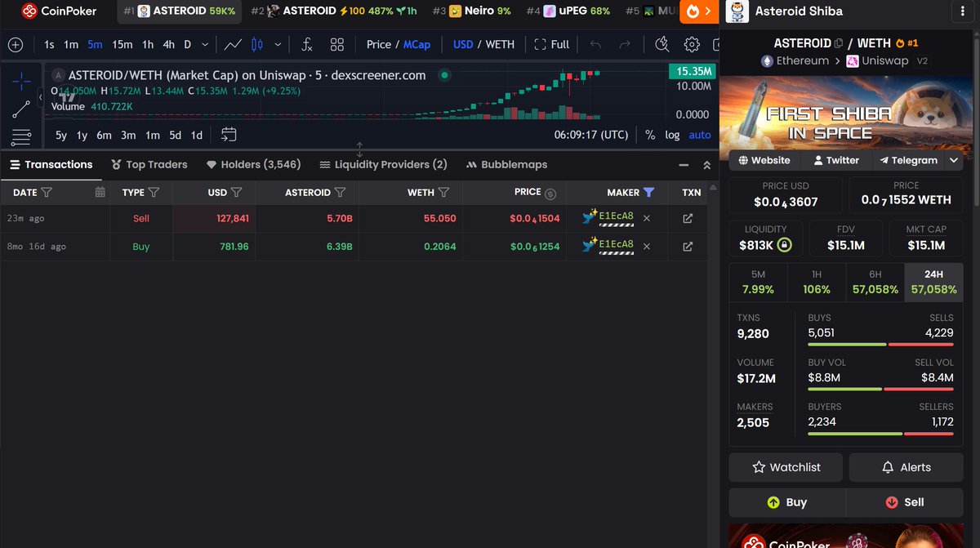Image resolution: width=980 pixels, height=548 pixels.
Task: Filter by ASTEROID amount funnel icon
Action: 340,193
